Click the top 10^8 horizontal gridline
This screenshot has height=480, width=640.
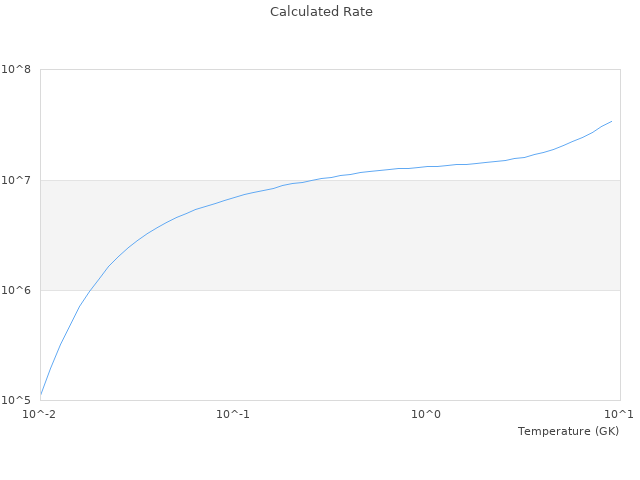330,70
